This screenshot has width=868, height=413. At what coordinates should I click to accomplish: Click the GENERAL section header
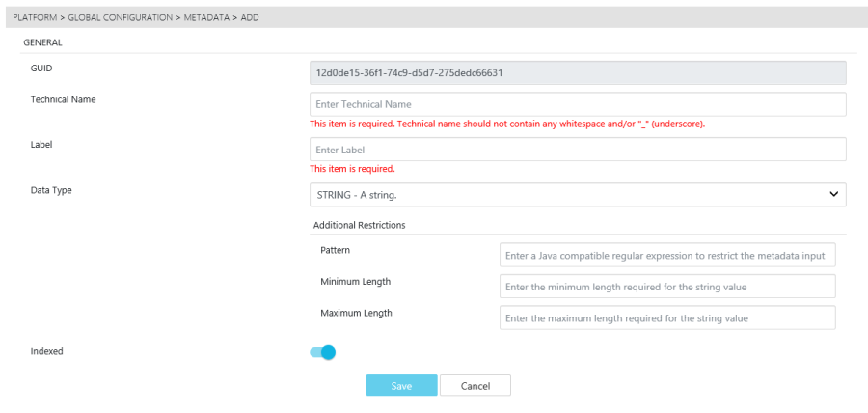point(42,43)
